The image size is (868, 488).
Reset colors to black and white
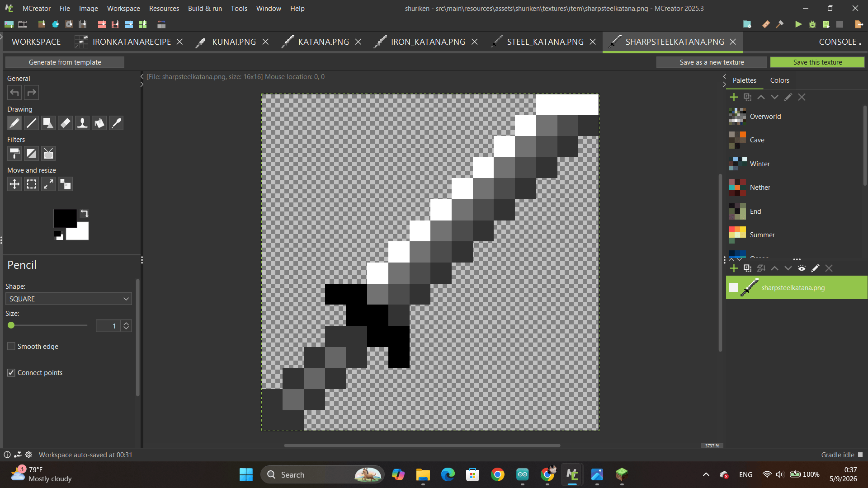tap(58, 235)
